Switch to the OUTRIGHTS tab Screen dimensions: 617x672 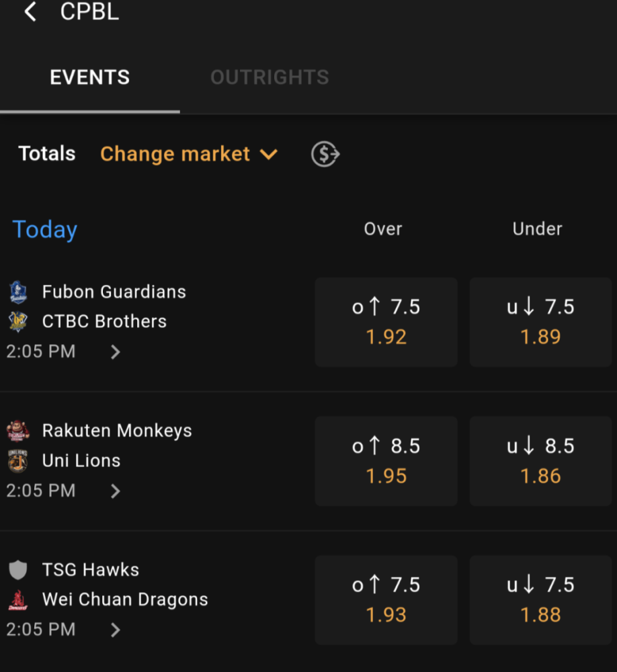click(270, 77)
